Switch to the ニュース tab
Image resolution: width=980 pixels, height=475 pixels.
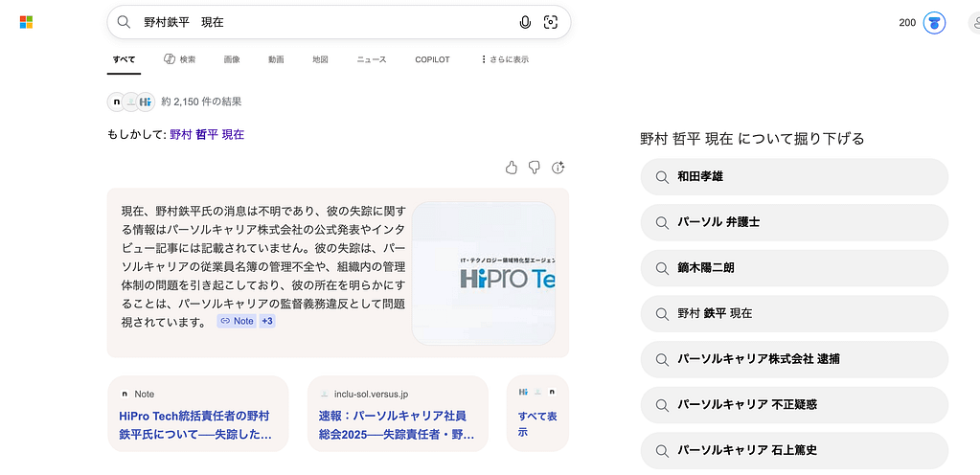[372, 59]
